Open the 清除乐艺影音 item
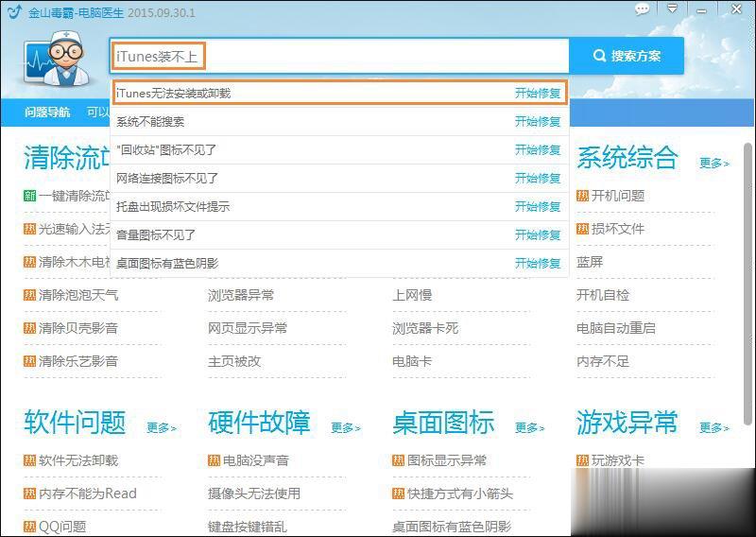Image resolution: width=756 pixels, height=537 pixels. coord(78,361)
